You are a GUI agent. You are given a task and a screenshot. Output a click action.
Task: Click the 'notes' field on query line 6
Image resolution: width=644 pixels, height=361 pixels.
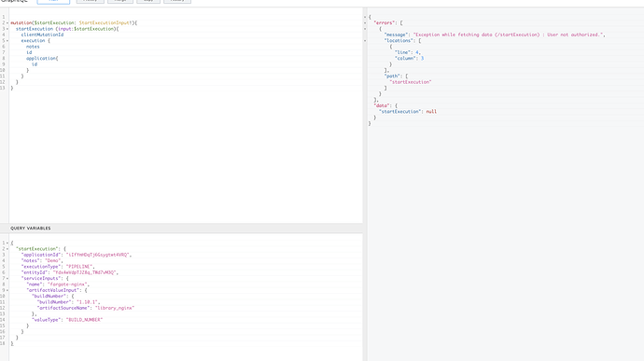[33, 47]
